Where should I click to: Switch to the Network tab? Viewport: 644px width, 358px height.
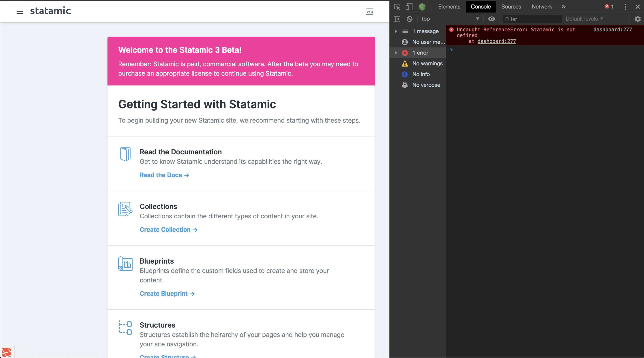point(542,7)
